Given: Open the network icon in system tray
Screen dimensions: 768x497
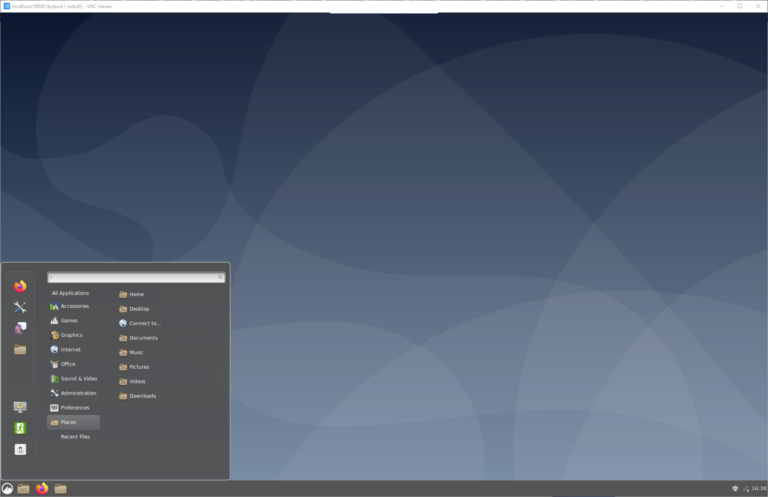Looking at the screenshot, I should click(745, 488).
